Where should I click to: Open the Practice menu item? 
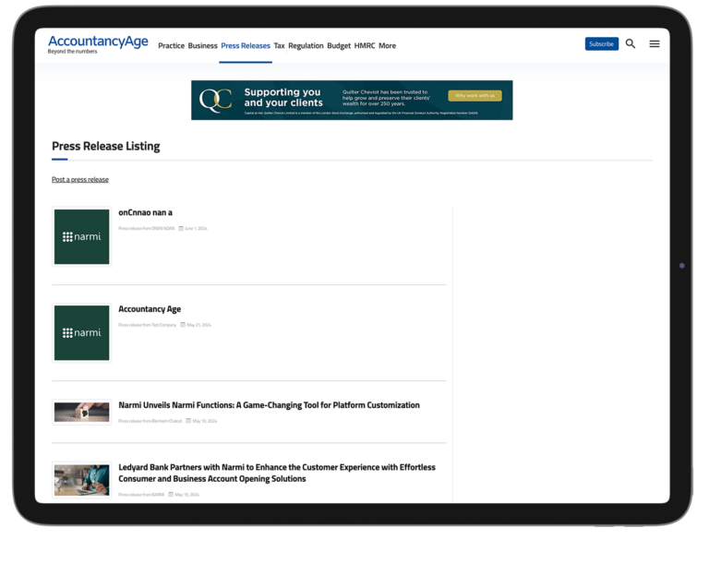click(x=171, y=45)
